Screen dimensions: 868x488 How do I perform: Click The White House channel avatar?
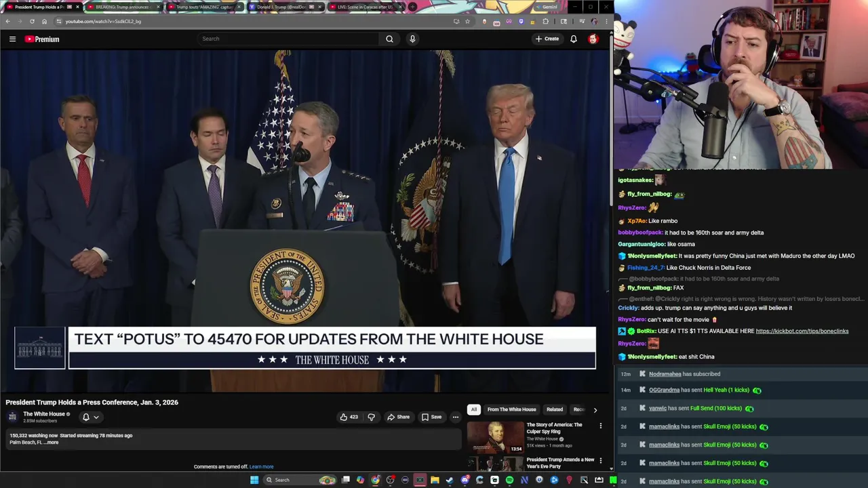(12, 417)
